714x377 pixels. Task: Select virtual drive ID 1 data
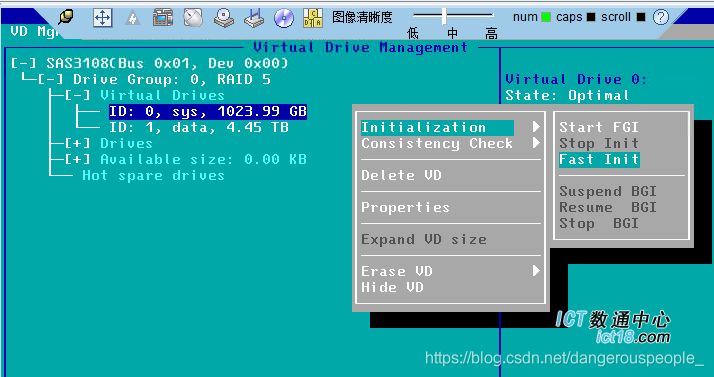tap(199, 127)
